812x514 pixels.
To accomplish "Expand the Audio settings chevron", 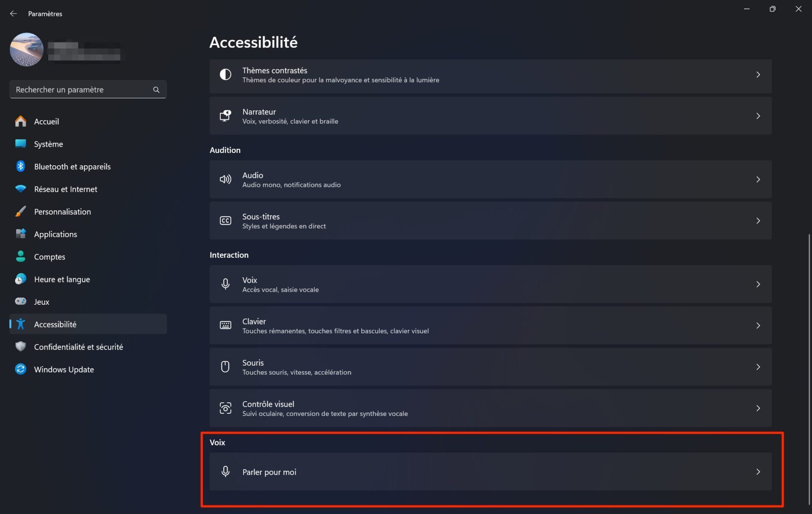I will tap(758, 179).
